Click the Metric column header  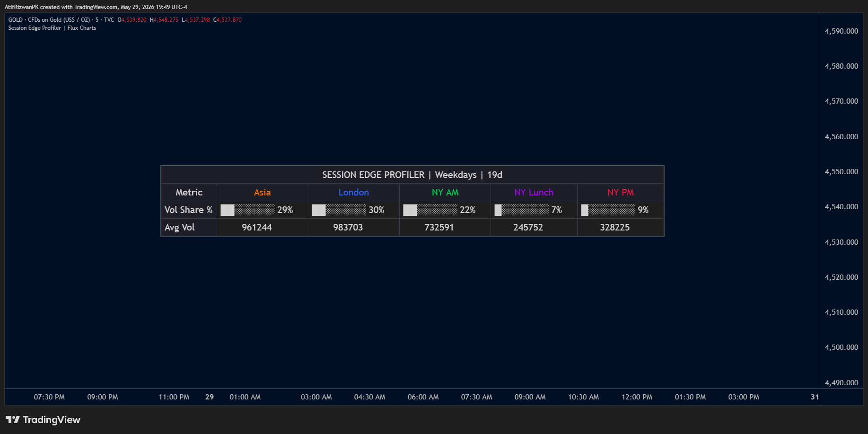click(x=189, y=192)
